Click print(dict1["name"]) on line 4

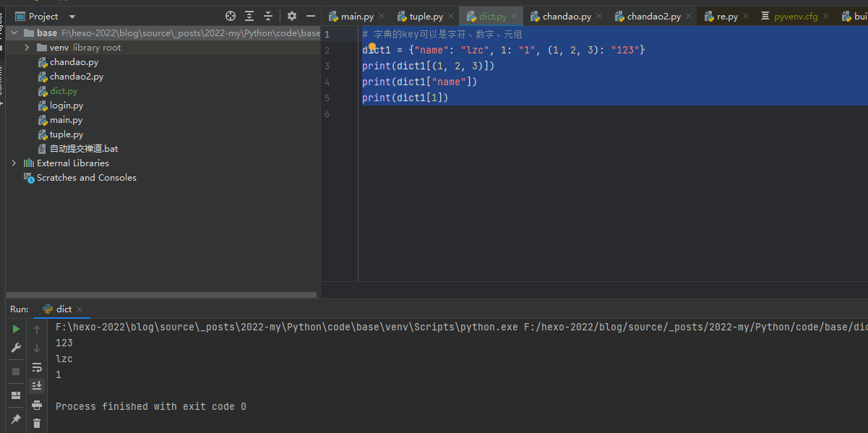pos(420,82)
